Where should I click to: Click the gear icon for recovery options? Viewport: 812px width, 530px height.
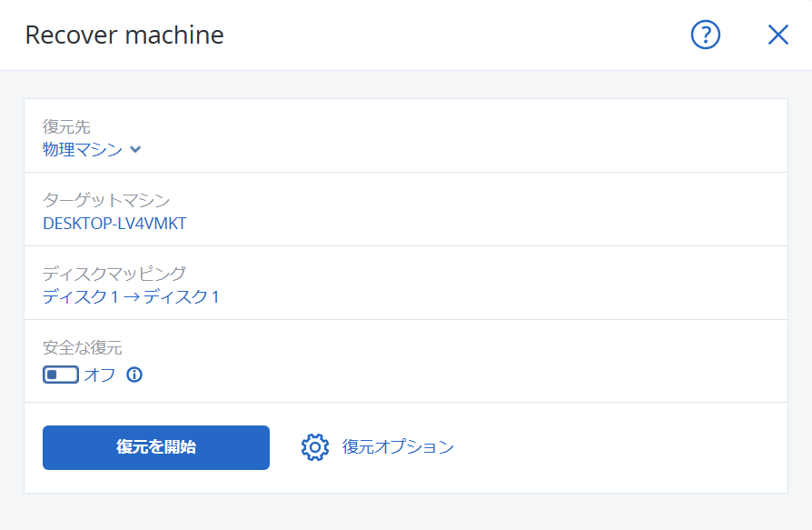pos(315,447)
